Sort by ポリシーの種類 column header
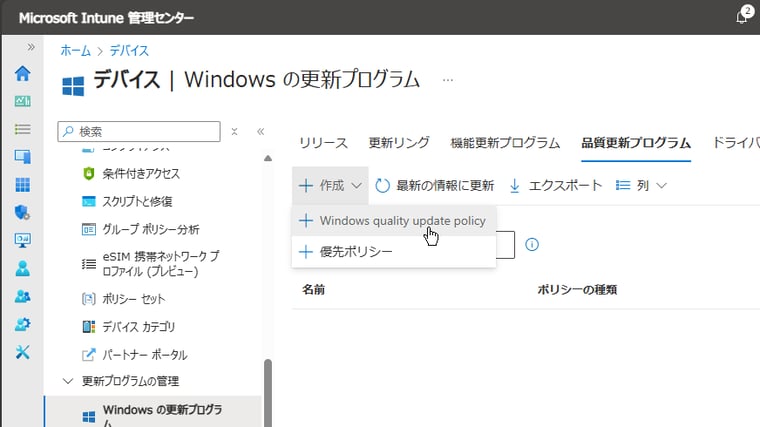This screenshot has width=760, height=427. (577, 290)
